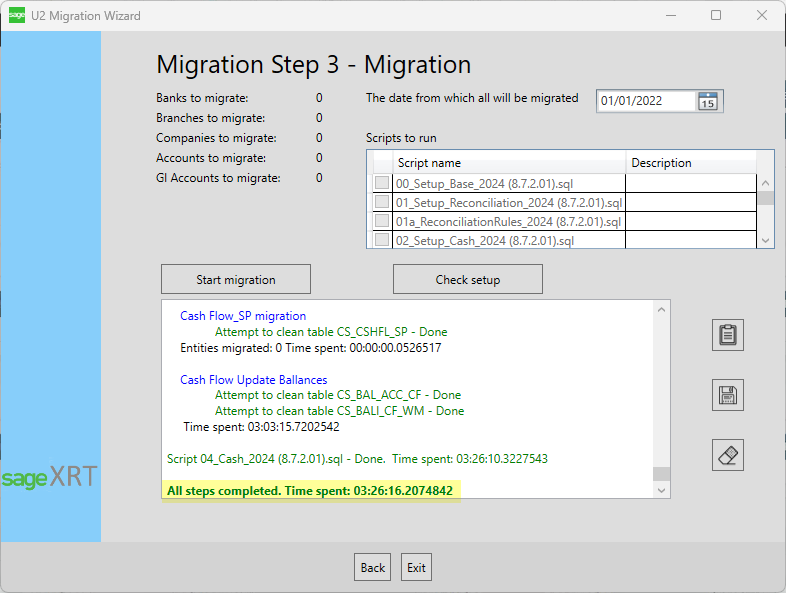Copy log to clipboard icon
Image resolution: width=786 pixels, height=593 pixels.
click(x=728, y=335)
